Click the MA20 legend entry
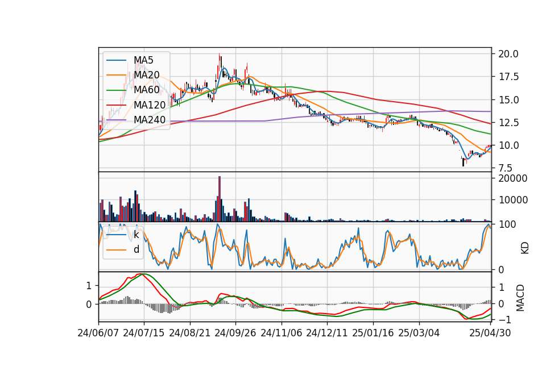 pyautogui.click(x=133, y=75)
